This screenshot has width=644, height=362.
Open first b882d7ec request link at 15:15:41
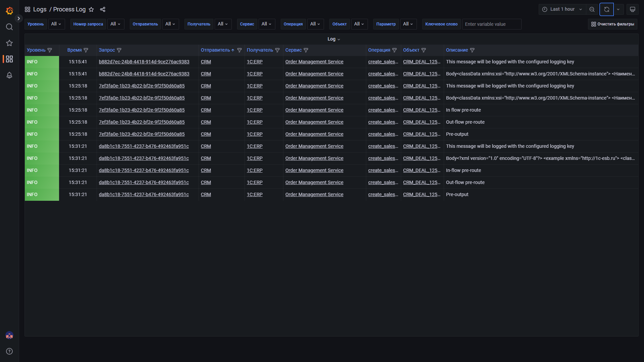point(144,62)
